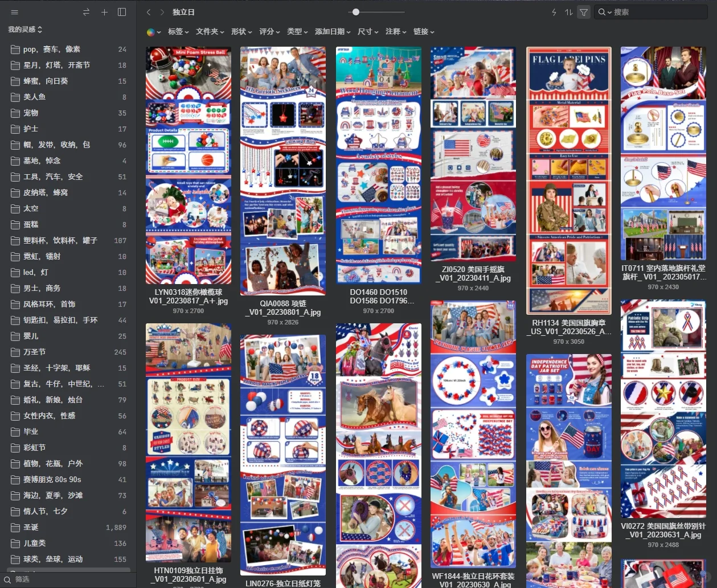
Task: Select the 婚礼, 新娘, 烛台 folder
Action: point(68,400)
